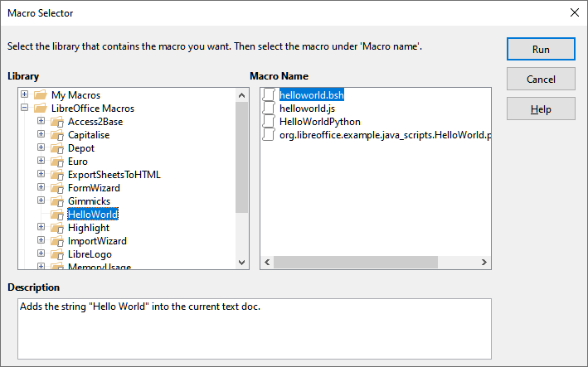588x367 pixels.
Task: Click the FormWizard library folder icon
Action: tap(57, 188)
